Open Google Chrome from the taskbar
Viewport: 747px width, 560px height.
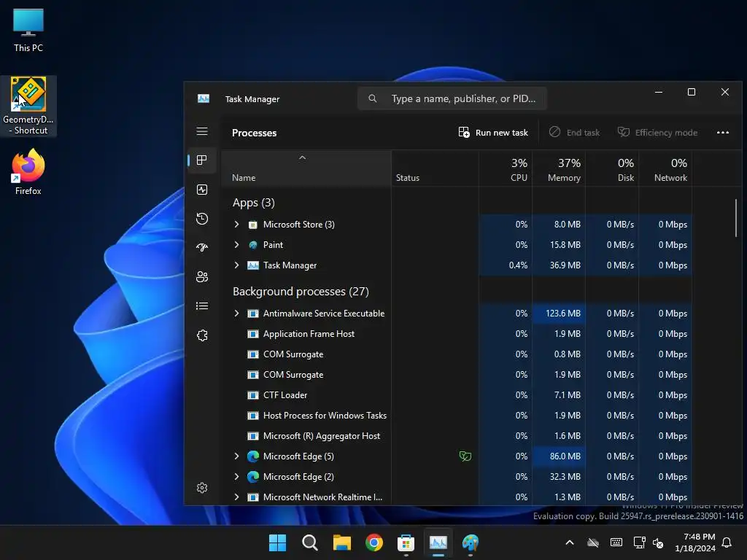point(374,542)
